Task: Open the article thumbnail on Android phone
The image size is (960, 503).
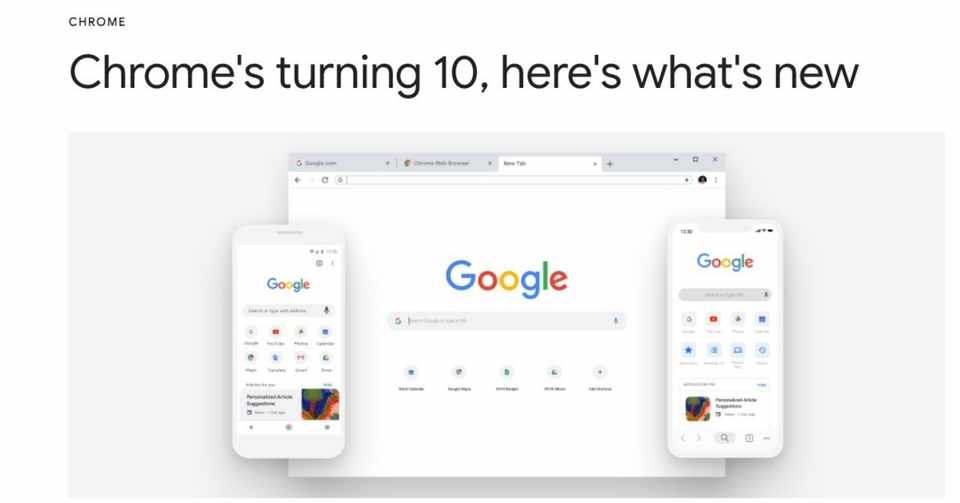Action: pyautogui.click(x=320, y=404)
